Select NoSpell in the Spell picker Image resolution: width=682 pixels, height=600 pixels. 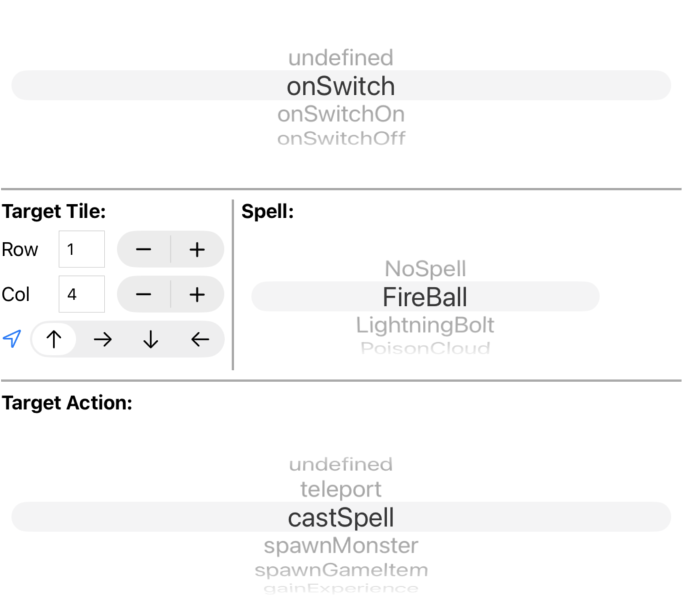click(425, 269)
